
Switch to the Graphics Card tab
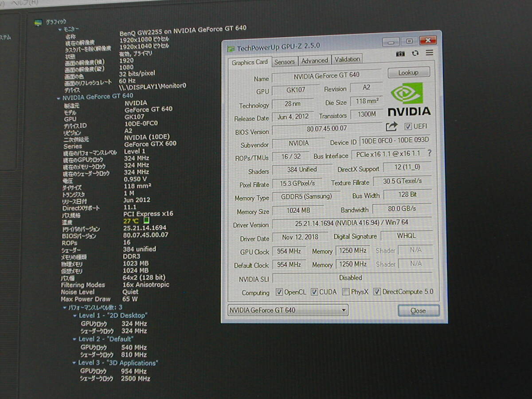coord(250,63)
